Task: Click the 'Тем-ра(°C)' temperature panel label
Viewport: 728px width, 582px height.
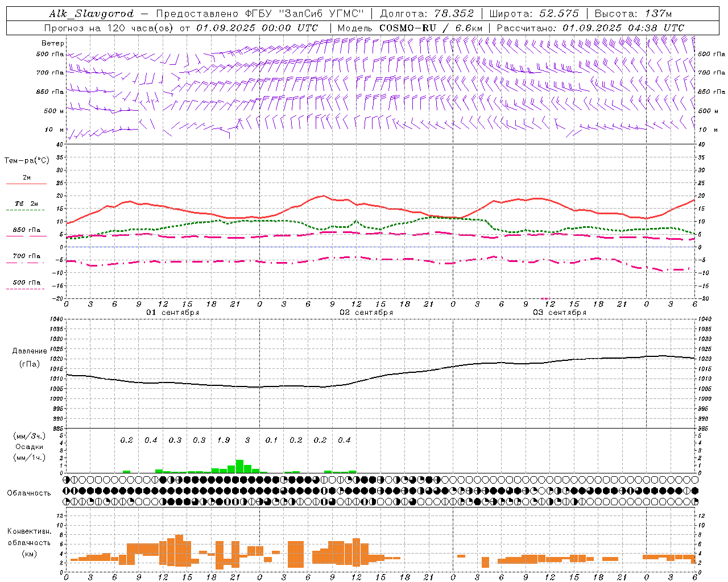Action: click(x=27, y=161)
